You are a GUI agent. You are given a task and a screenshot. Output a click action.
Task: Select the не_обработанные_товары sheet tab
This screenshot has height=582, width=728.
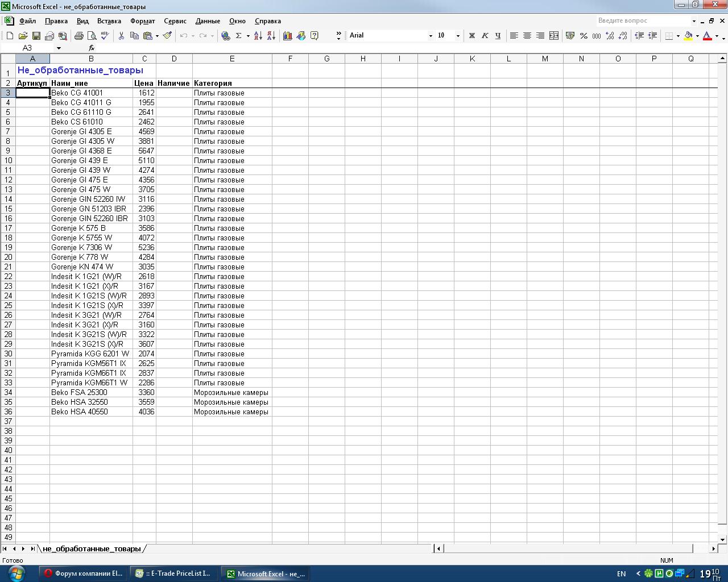coord(92,549)
